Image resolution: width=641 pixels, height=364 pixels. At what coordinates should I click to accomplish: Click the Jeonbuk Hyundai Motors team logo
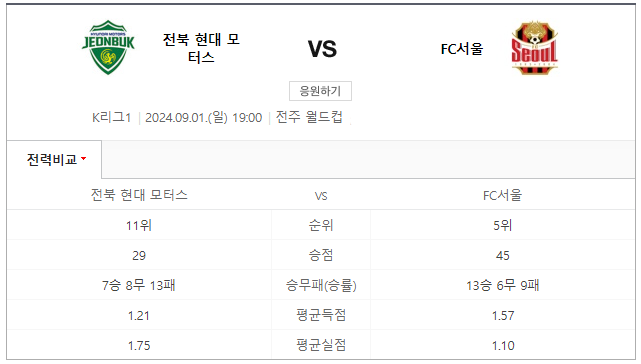108,47
